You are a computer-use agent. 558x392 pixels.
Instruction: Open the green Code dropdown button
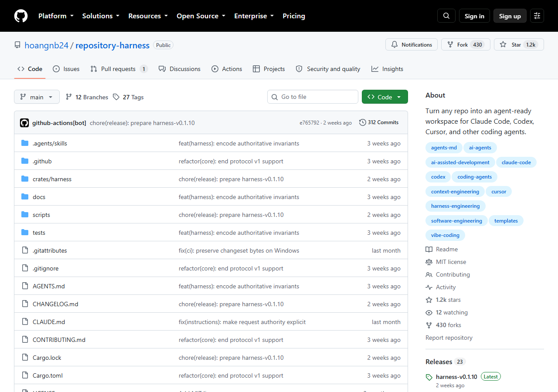click(x=385, y=97)
